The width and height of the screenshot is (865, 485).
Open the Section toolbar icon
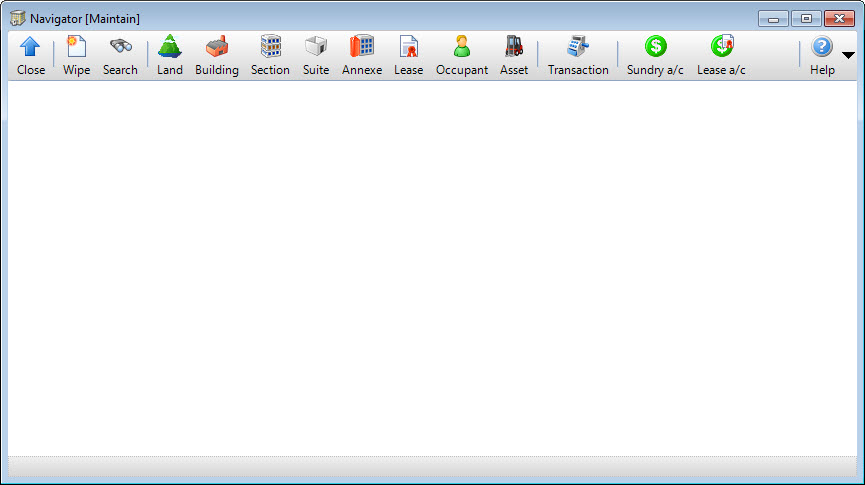click(x=270, y=47)
